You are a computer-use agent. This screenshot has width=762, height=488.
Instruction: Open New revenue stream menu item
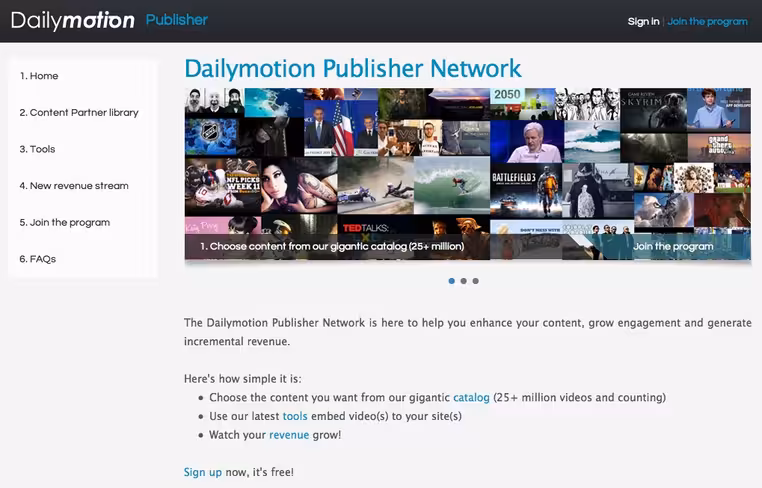click(x=74, y=186)
